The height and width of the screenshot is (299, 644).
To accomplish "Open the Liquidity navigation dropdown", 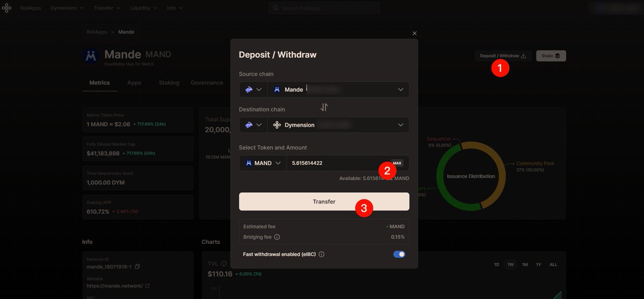I will coord(144,9).
